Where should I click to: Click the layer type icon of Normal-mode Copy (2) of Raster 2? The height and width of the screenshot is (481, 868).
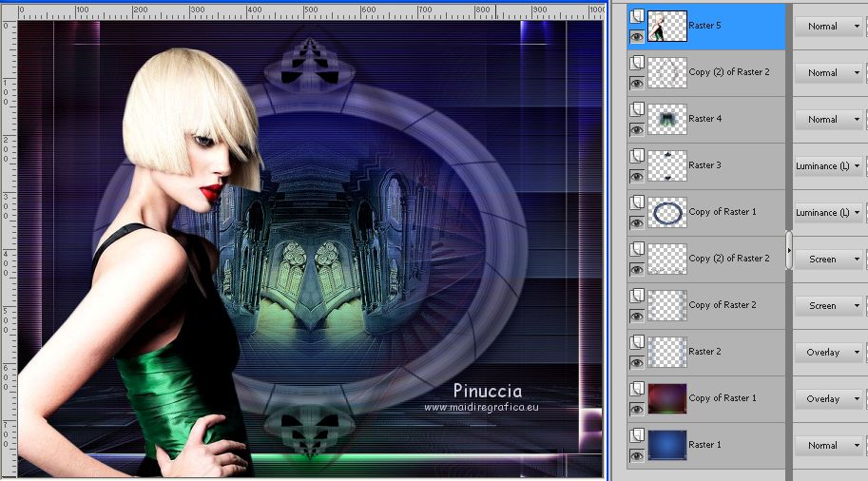[x=637, y=63]
